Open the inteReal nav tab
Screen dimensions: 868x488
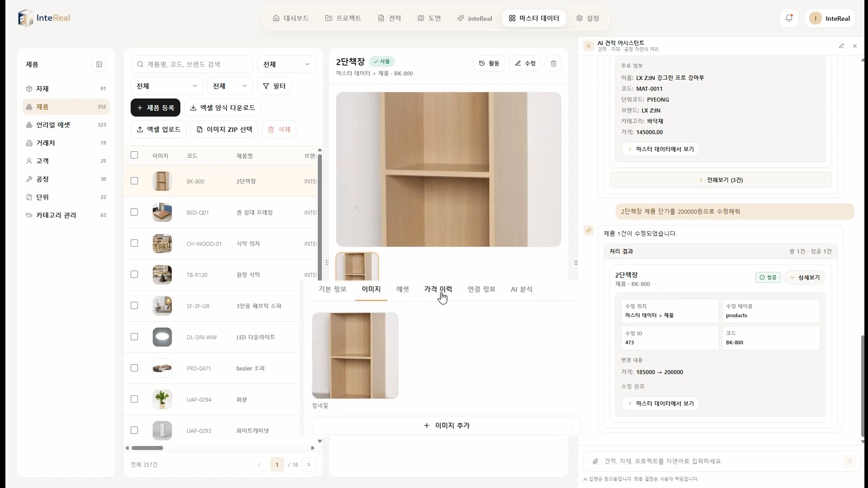pyautogui.click(x=475, y=18)
